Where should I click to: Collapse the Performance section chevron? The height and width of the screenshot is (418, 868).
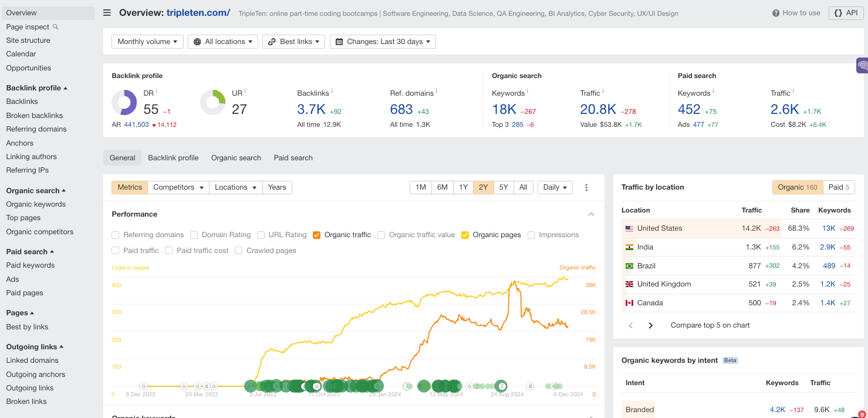pyautogui.click(x=591, y=214)
